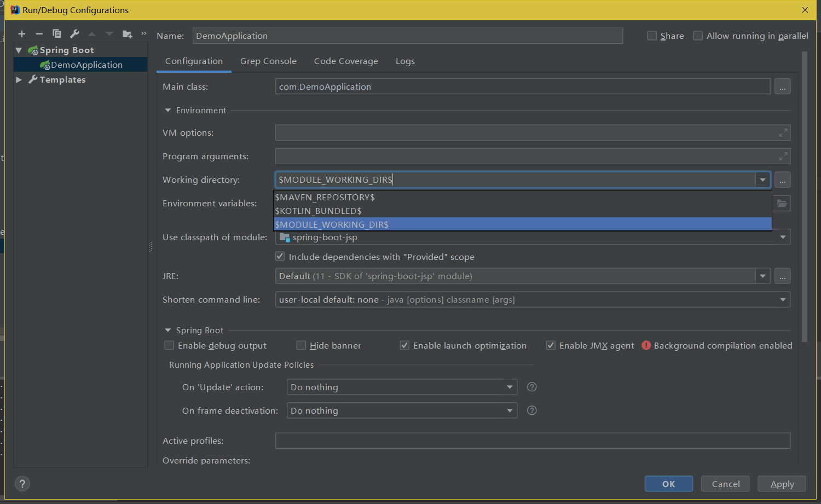Click the Main class field
The image size is (821, 504).
(523, 86)
